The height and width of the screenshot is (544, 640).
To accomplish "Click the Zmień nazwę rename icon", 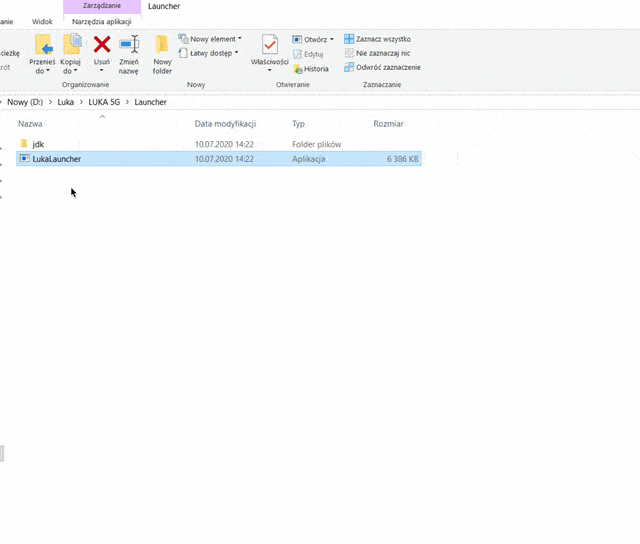I will click(x=129, y=44).
